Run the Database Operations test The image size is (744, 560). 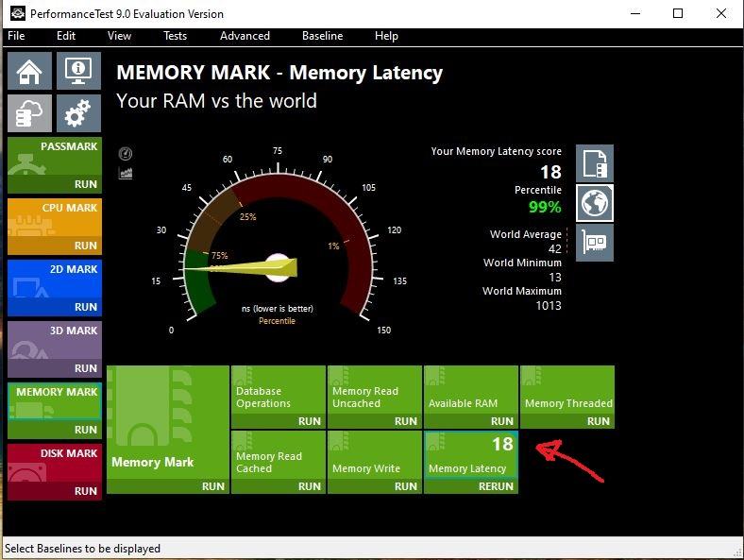click(310, 421)
